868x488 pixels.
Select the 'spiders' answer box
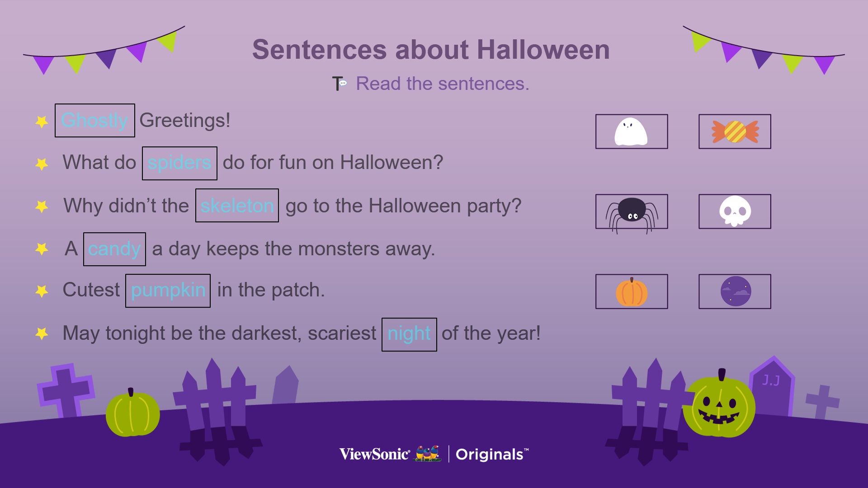point(179,163)
